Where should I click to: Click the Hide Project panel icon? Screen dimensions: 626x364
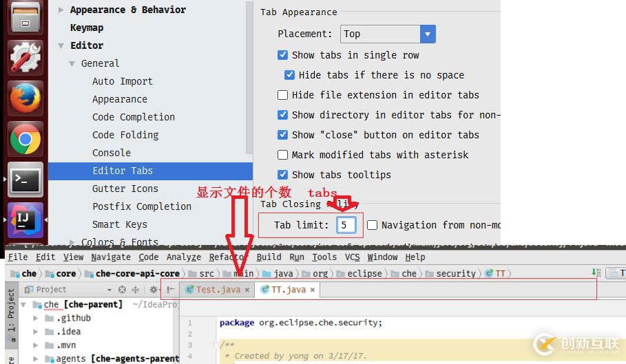point(171,290)
